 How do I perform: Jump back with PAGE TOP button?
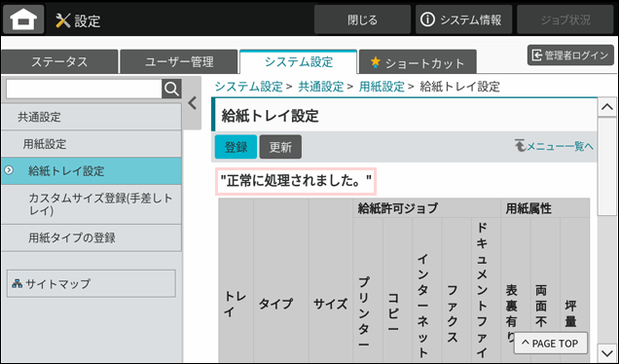(x=550, y=344)
